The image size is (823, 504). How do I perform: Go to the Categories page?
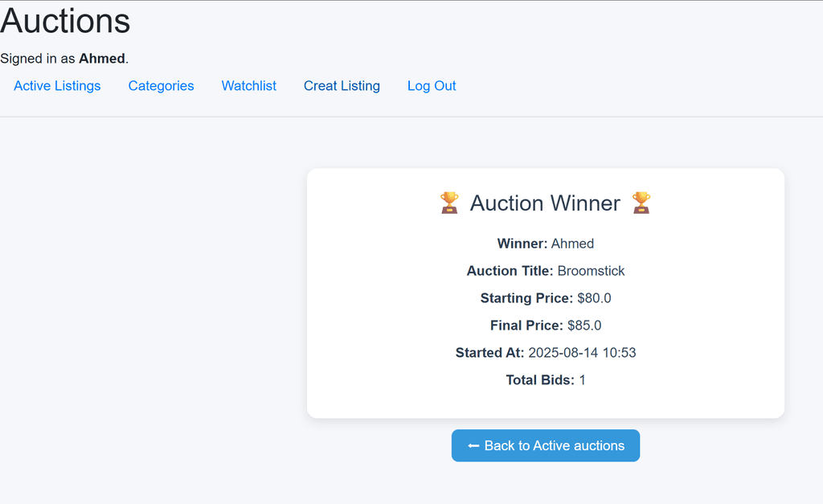(x=161, y=85)
